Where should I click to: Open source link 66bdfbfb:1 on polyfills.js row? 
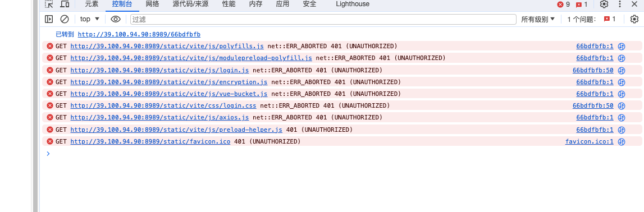click(x=595, y=47)
